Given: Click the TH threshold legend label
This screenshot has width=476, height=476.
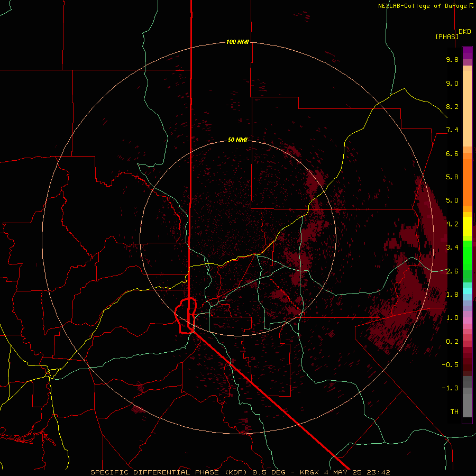Looking at the screenshot, I should (454, 412).
